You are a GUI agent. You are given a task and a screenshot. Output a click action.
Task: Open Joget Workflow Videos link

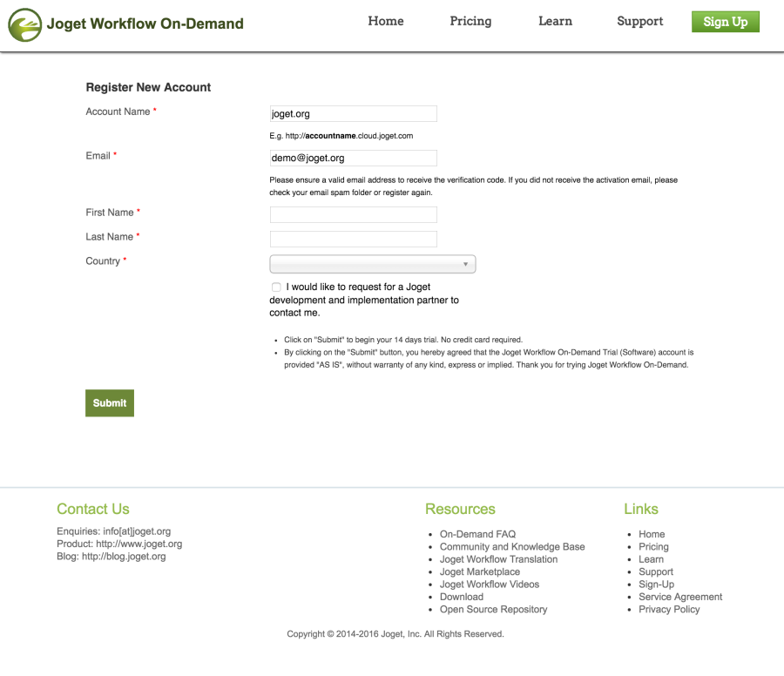pos(489,584)
